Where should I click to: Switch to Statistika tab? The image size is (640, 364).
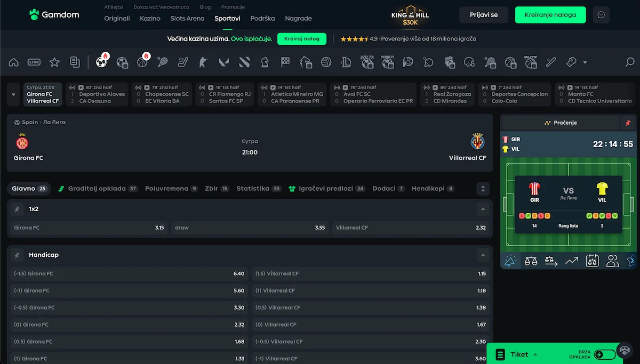tap(259, 189)
